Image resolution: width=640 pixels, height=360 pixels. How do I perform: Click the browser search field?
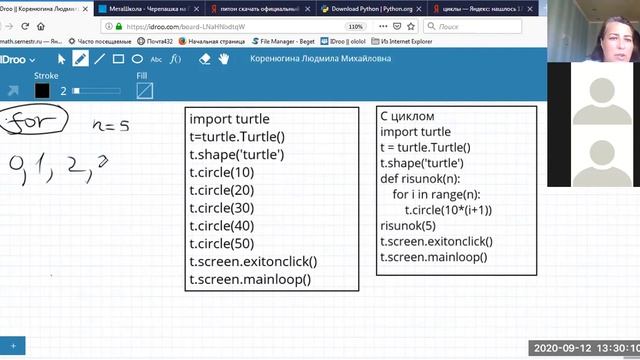473,27
